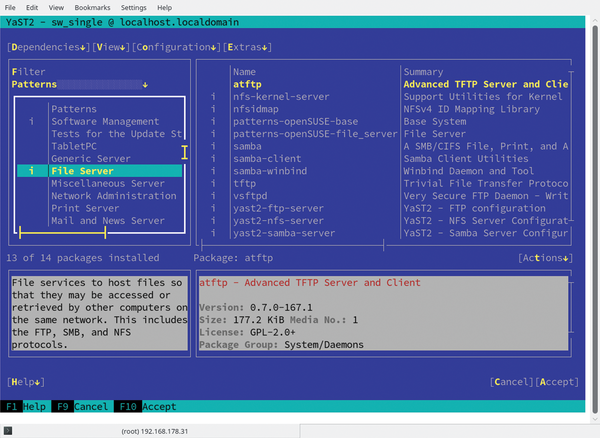Open the Edit menu
Viewport: 600px width, 438px height.
click(x=32, y=8)
